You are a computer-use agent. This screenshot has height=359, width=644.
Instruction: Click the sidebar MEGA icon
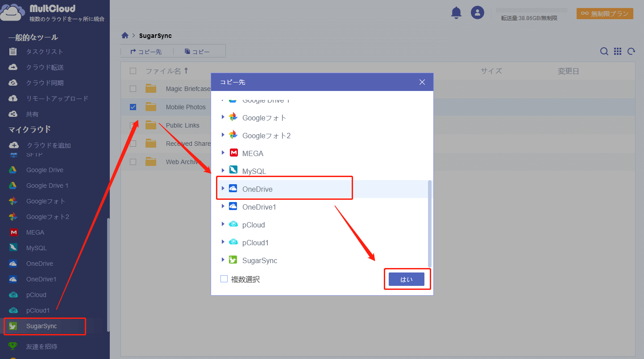(13, 232)
